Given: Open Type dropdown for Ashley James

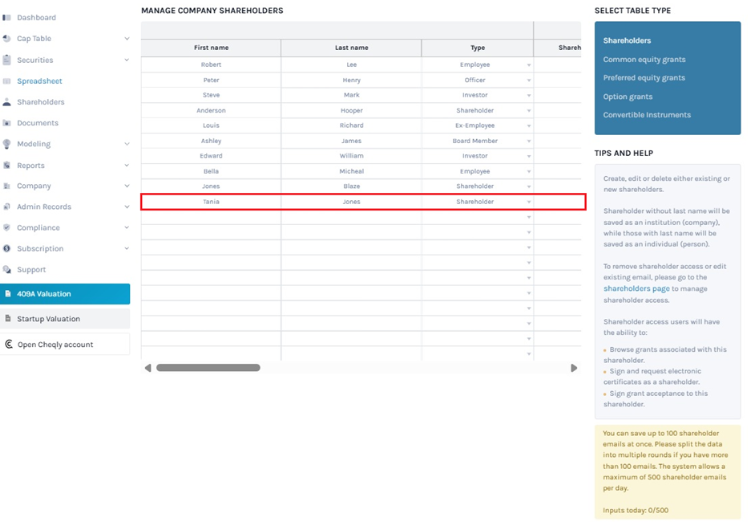Looking at the screenshot, I should coord(529,141).
